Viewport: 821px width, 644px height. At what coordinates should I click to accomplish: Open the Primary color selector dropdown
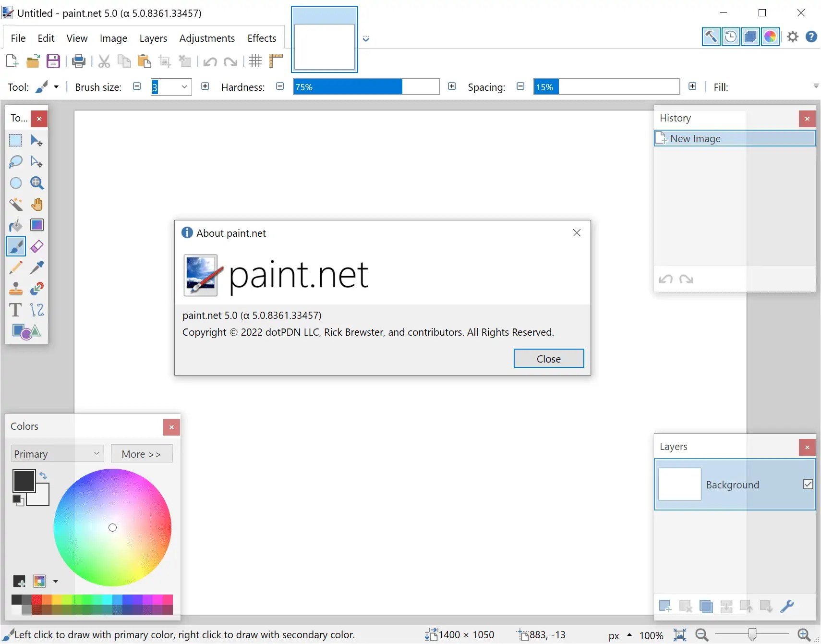tap(58, 454)
